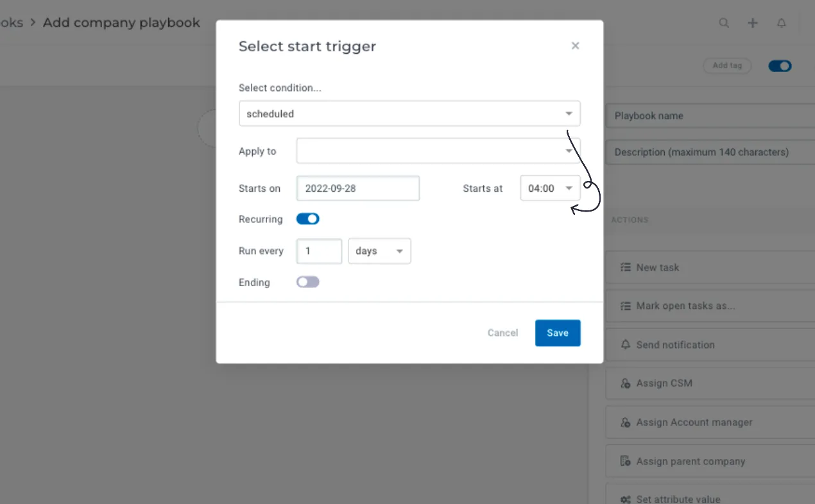Open the days interval unit dropdown
Image resolution: width=815 pixels, height=504 pixels.
[x=379, y=251]
